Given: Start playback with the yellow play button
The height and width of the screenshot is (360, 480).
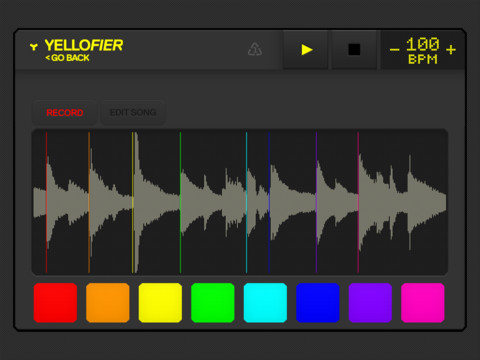Looking at the screenshot, I should (306, 50).
